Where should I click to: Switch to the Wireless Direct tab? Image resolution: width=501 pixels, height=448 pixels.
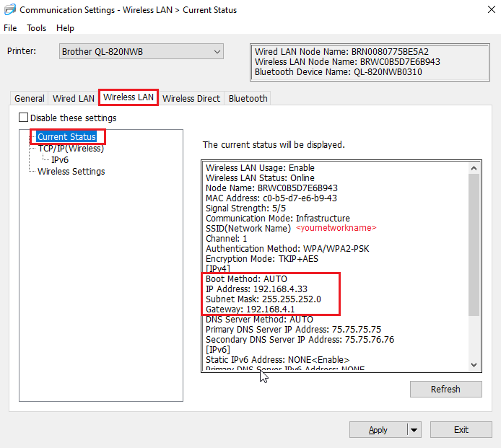191,98
